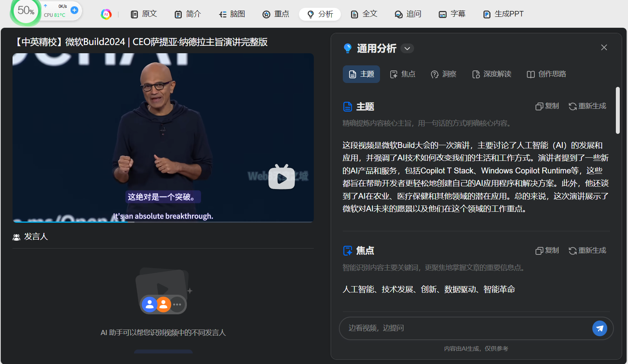The height and width of the screenshot is (364, 628).
Task: Click the 精确提炼内容核心主旨 description text
Action: point(427,123)
